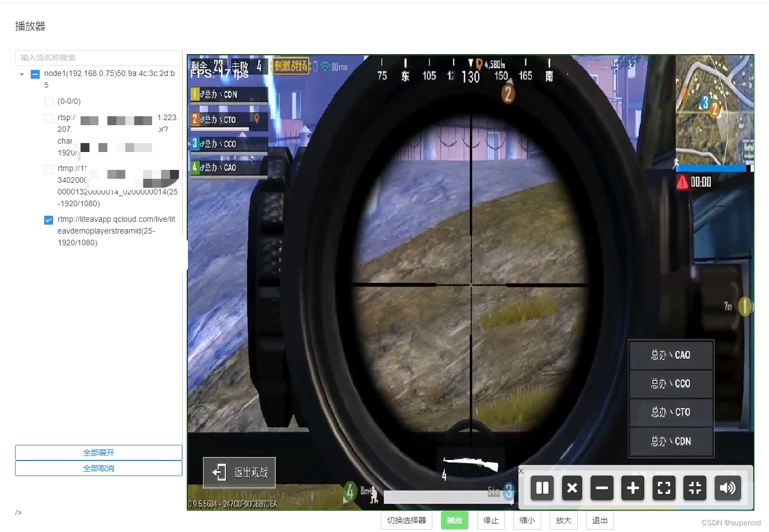769x532 pixels.
Task: Toggle sound with speaker icon
Action: click(x=727, y=488)
